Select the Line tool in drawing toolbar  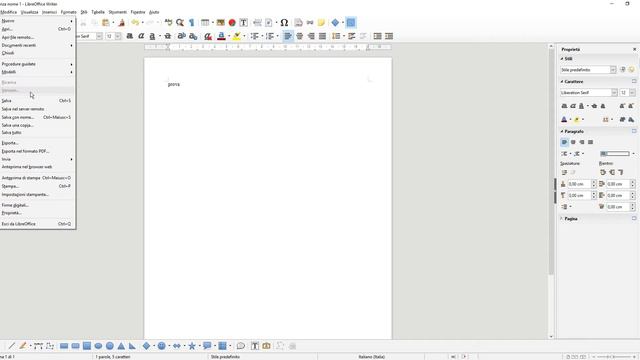(11, 346)
